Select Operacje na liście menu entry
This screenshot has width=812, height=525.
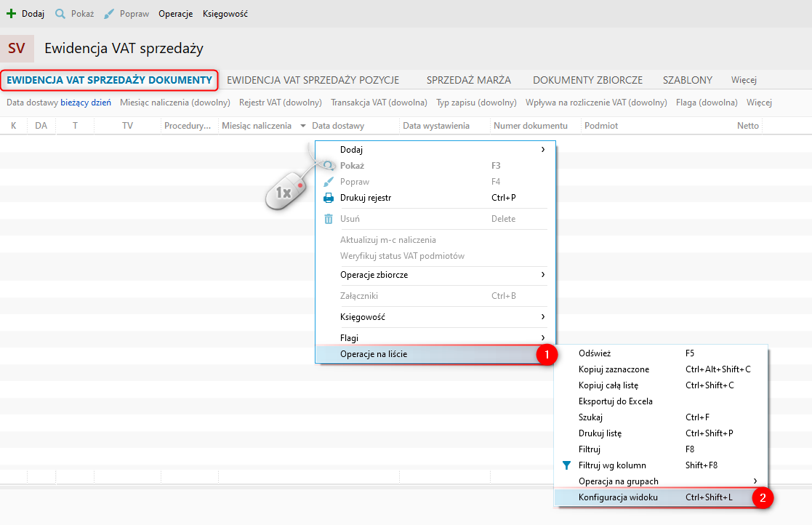[435, 354]
